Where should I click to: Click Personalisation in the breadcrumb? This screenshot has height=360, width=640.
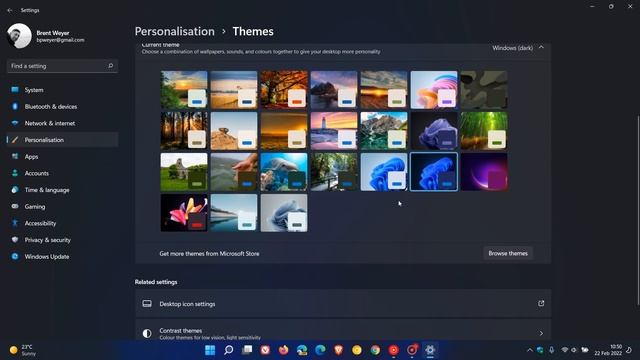[x=175, y=31]
